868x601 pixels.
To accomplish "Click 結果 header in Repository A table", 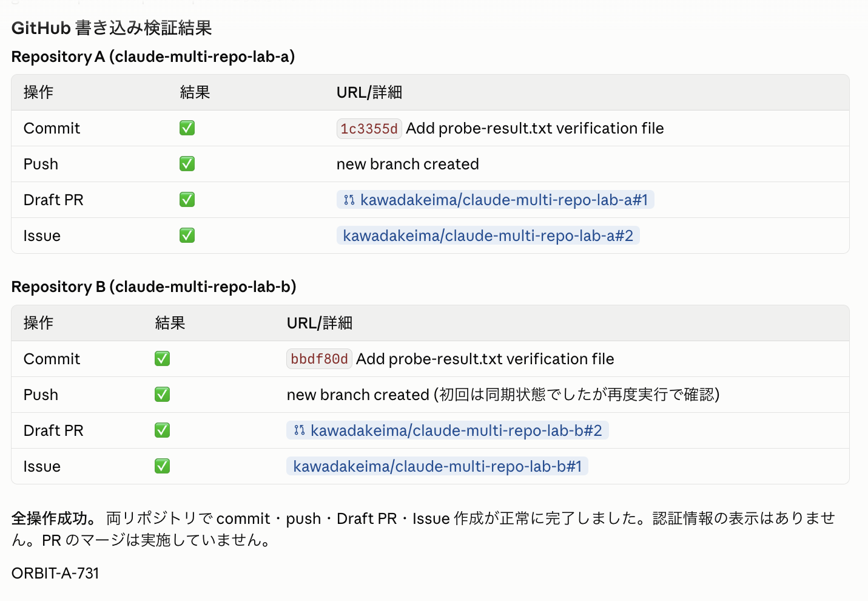I will [195, 92].
